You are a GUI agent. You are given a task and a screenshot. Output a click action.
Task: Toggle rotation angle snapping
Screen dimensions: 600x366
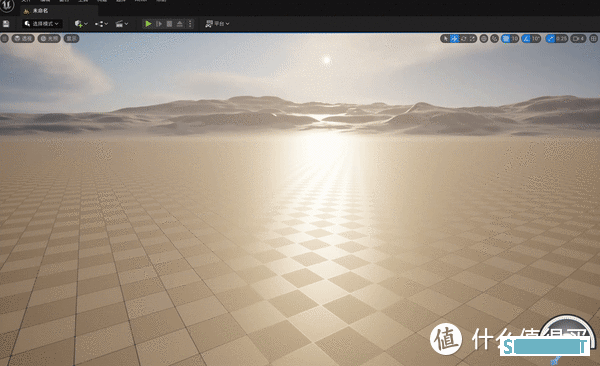(x=527, y=38)
